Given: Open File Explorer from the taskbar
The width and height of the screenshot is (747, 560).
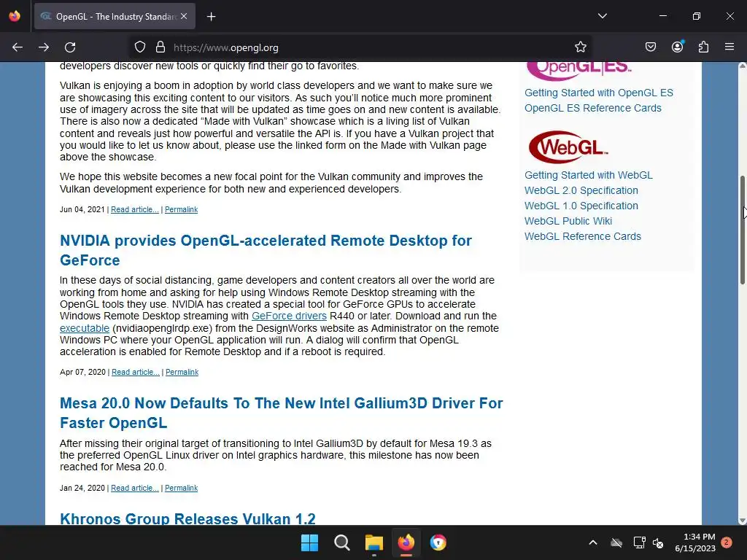Looking at the screenshot, I should (374, 542).
